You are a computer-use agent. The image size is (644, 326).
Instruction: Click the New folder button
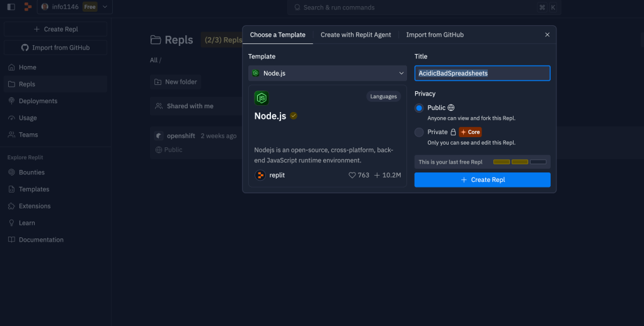(175, 82)
